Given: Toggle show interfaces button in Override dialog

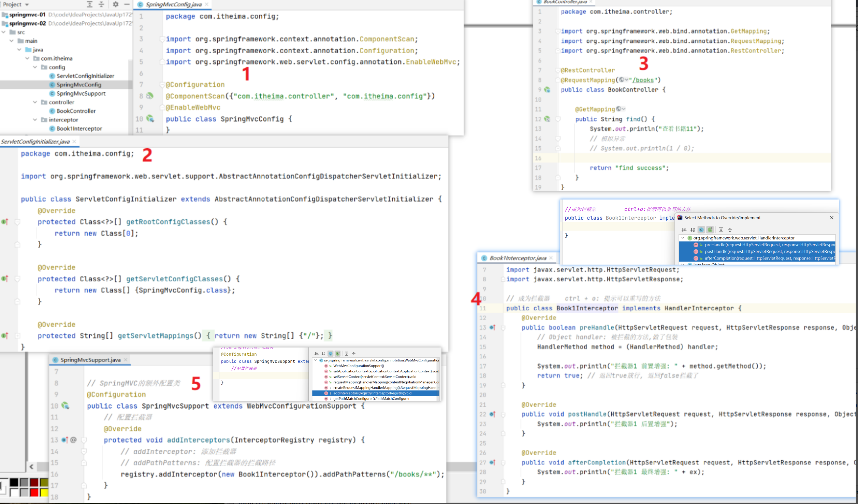Looking at the screenshot, I should (710, 229).
